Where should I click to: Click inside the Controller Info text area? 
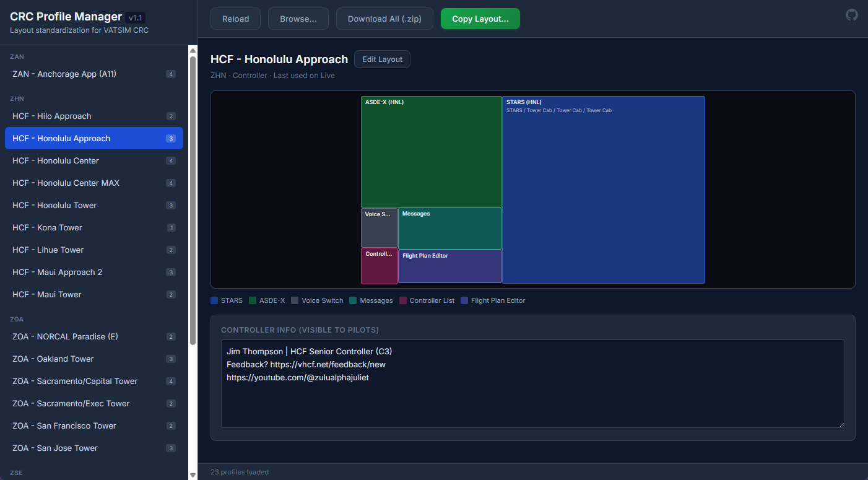pos(533,383)
